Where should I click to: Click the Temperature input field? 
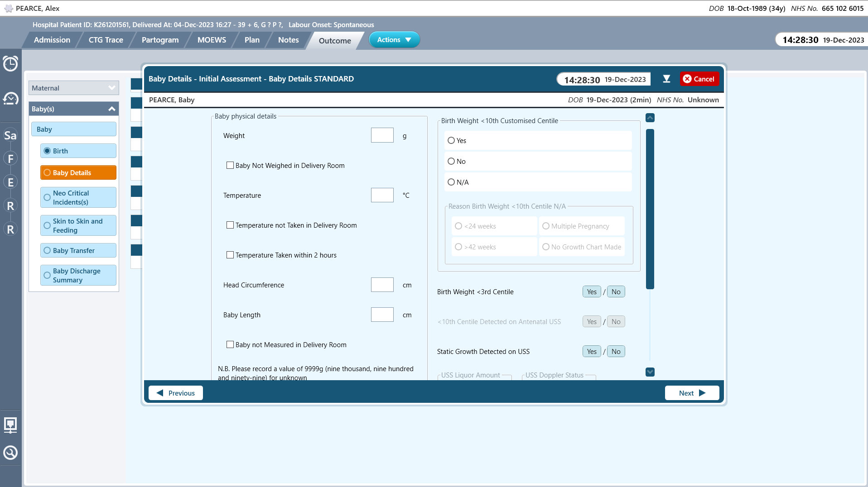382,195
